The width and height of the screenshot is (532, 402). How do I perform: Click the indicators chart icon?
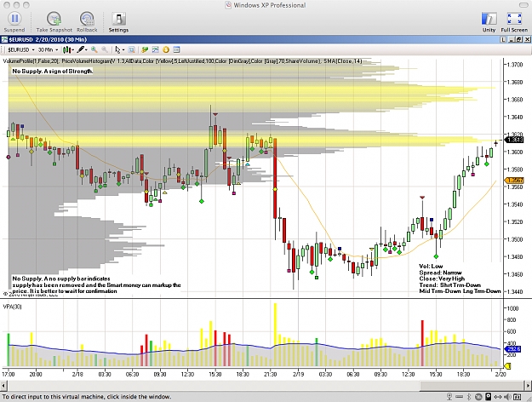[156, 50]
